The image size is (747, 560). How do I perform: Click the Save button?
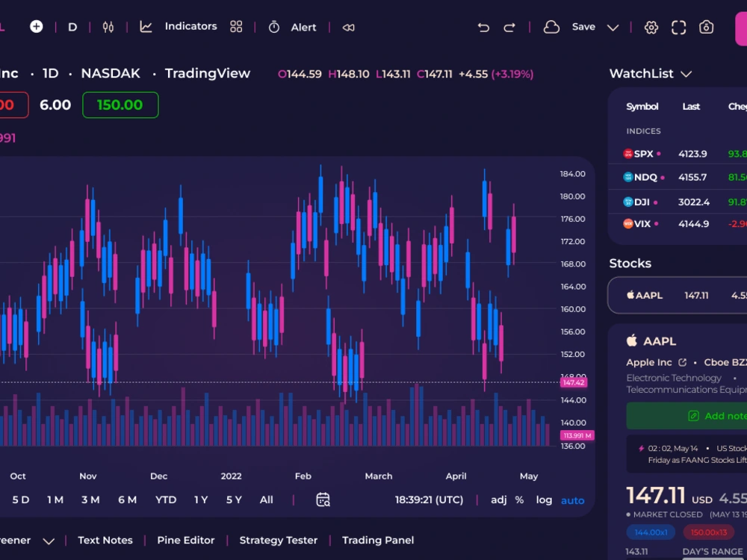tap(583, 27)
